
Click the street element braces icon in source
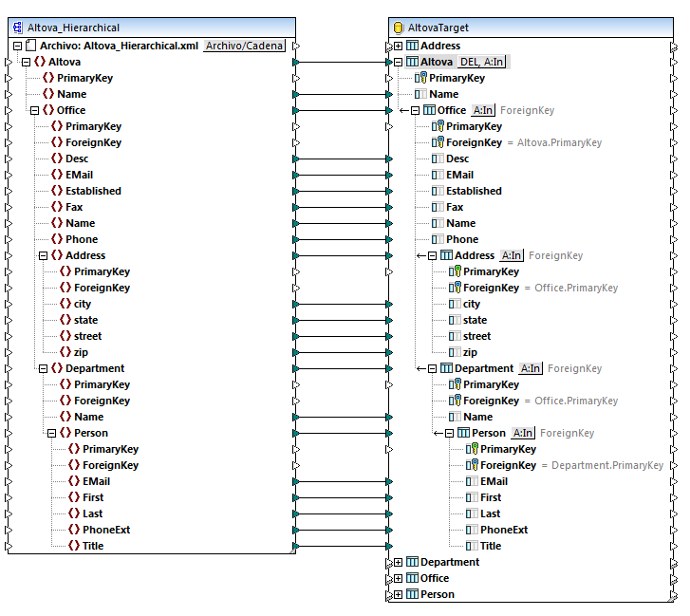[65, 336]
